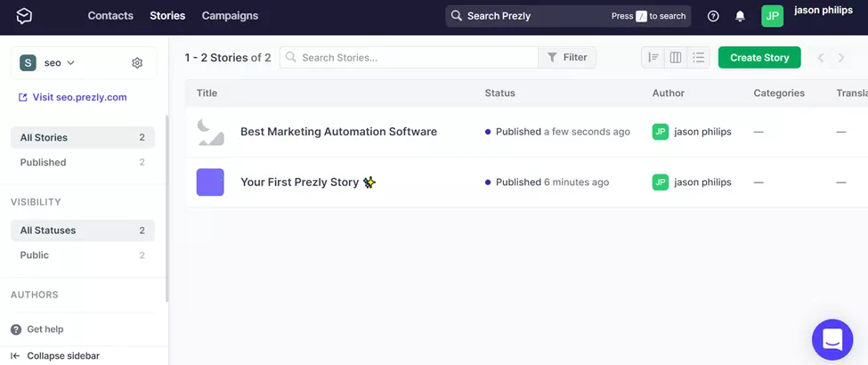This screenshot has width=868, height=365.
Task: Click the Prezly logo icon
Action: point(24,16)
